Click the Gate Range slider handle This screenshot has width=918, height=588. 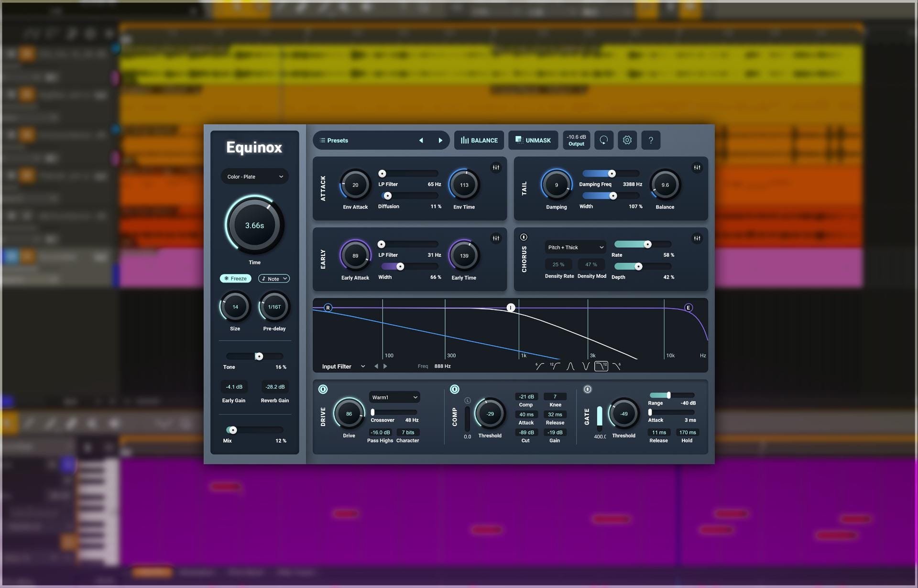(669, 395)
